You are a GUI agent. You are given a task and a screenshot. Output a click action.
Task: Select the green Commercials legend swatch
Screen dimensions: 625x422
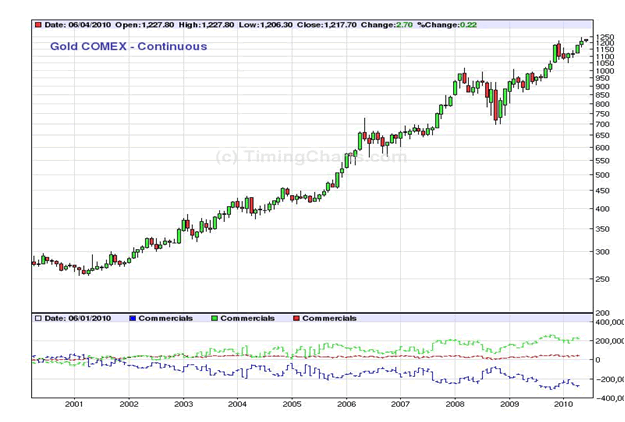214,318
